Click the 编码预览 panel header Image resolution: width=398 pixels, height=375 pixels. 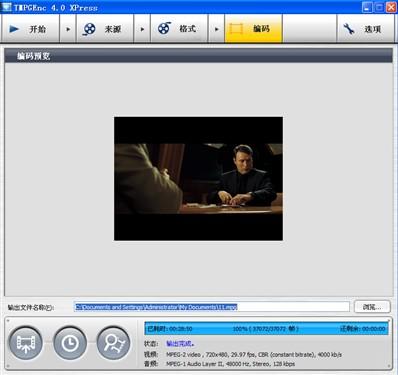[198, 56]
